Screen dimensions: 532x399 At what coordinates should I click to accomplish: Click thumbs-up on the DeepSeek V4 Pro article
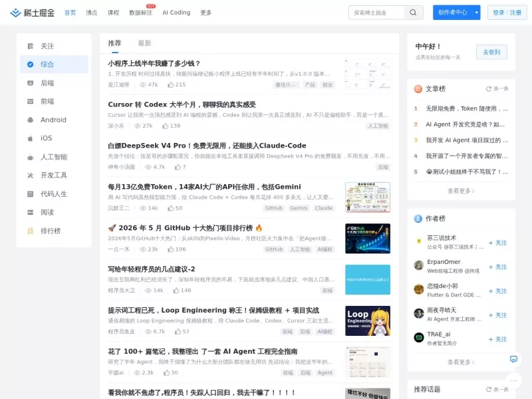pyautogui.click(x=178, y=167)
